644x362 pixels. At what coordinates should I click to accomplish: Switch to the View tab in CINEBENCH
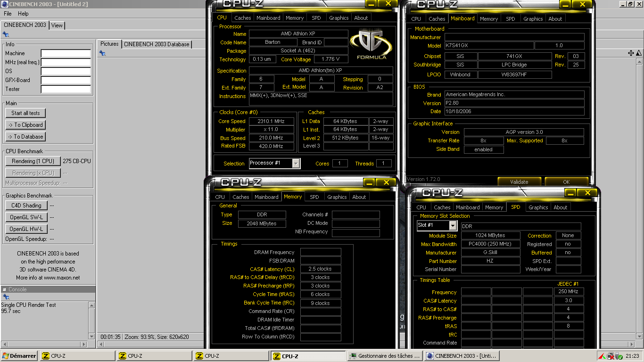click(x=57, y=25)
